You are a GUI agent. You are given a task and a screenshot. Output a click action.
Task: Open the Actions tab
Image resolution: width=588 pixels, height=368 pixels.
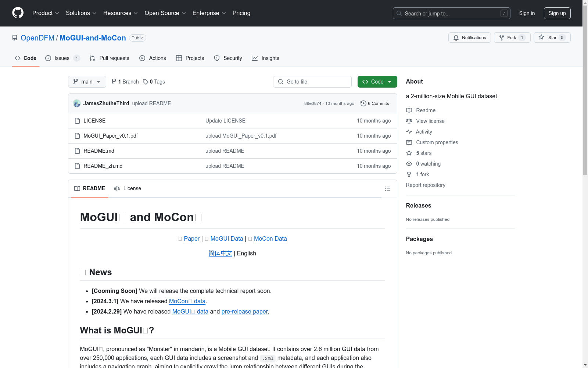[153, 58]
